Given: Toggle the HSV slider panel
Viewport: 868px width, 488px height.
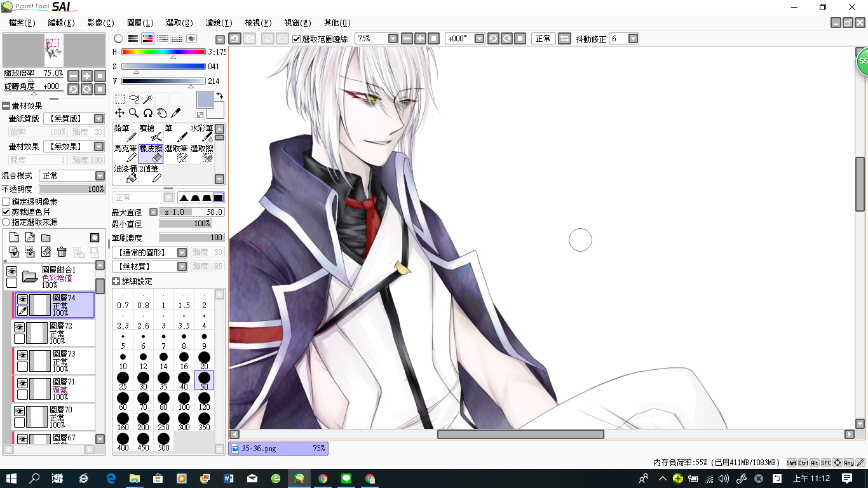Looking at the screenshot, I should (147, 39).
